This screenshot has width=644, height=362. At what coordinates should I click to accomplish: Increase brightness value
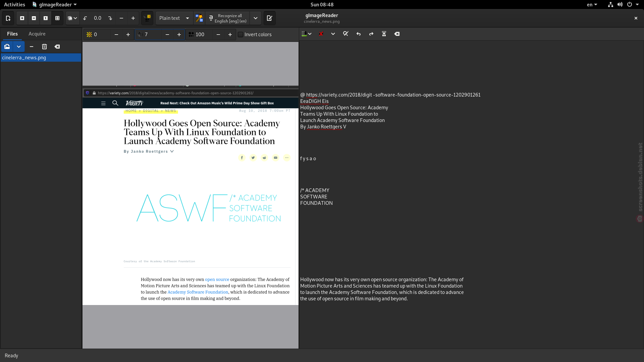(128, 35)
